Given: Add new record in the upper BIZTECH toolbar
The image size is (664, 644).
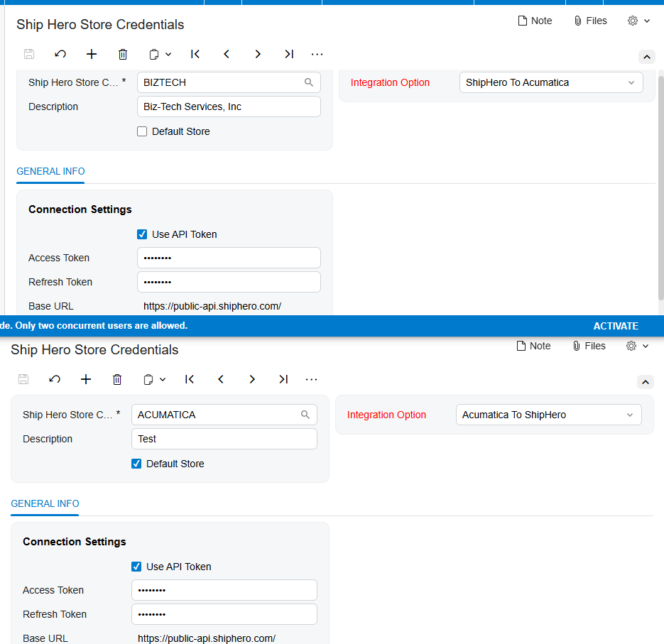Looking at the screenshot, I should (92, 54).
